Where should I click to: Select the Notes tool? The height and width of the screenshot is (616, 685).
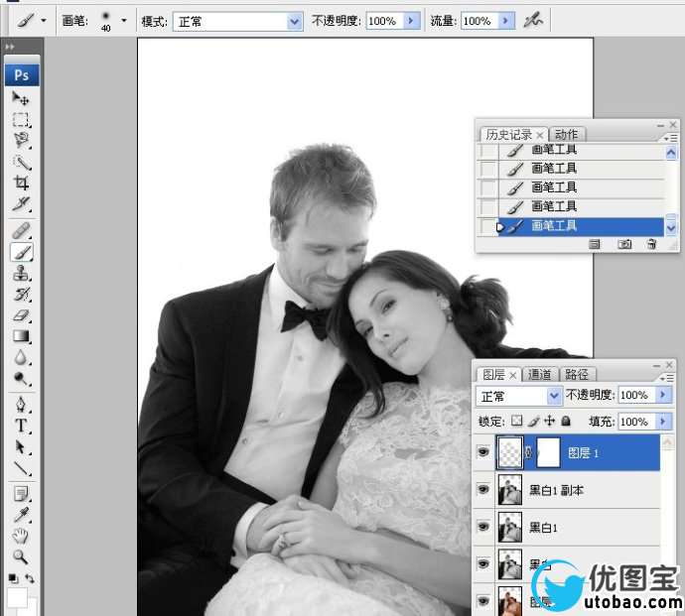point(21,494)
